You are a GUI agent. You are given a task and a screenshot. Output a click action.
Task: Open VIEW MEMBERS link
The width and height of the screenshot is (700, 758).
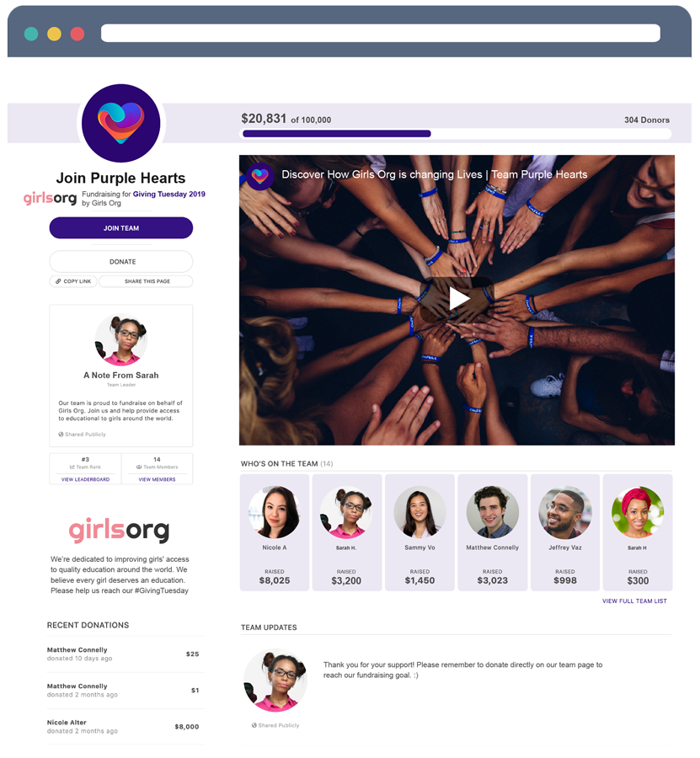pyautogui.click(x=158, y=479)
